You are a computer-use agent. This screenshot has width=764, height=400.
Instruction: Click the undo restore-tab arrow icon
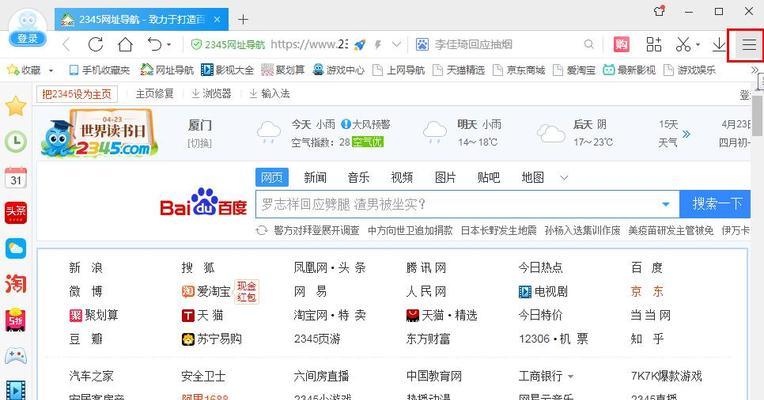coord(154,44)
